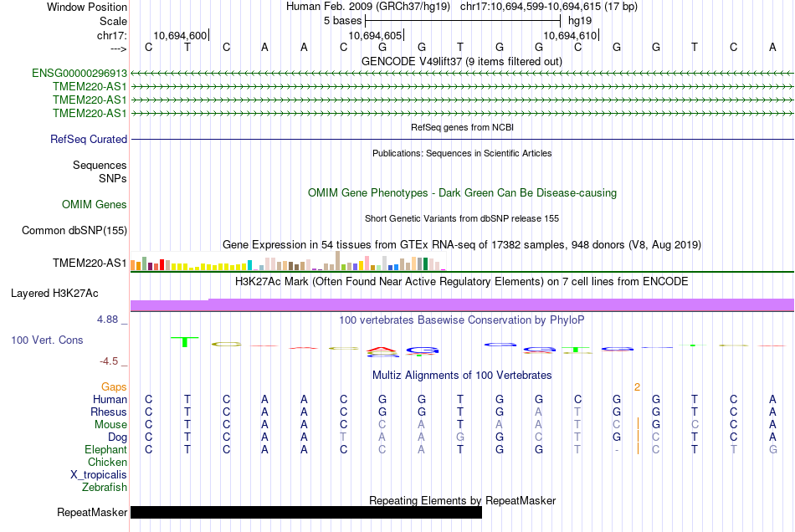Open Multiz Alignments of 100 Vertebrates title
The width and height of the screenshot is (795, 532).
pos(462,375)
